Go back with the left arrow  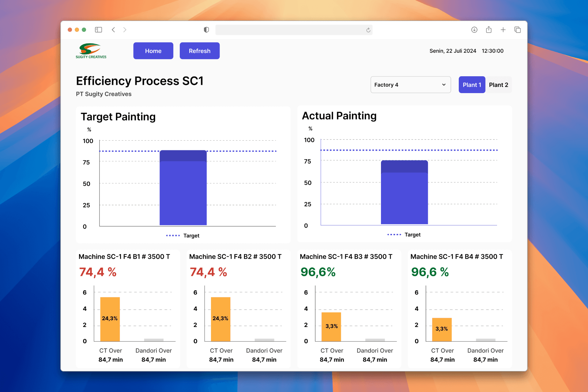pyautogui.click(x=113, y=30)
